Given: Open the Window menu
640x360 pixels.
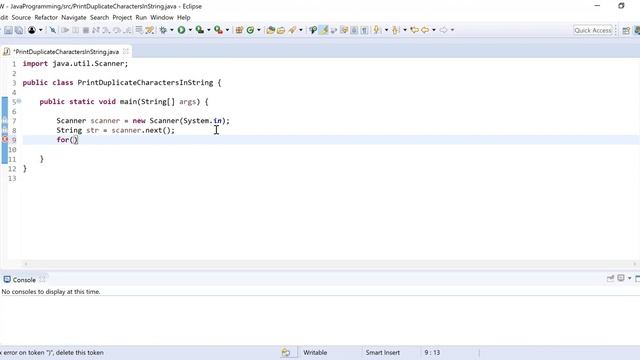Looking at the screenshot, I should [x=162, y=18].
